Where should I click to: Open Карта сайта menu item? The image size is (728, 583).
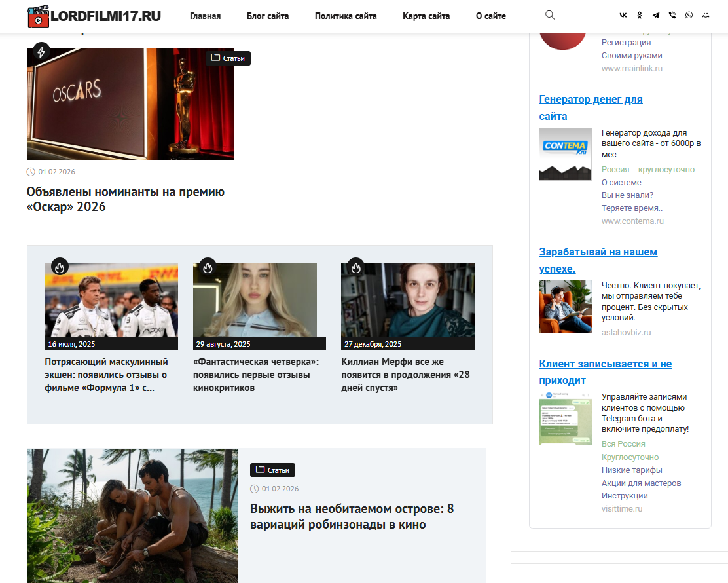(x=426, y=16)
